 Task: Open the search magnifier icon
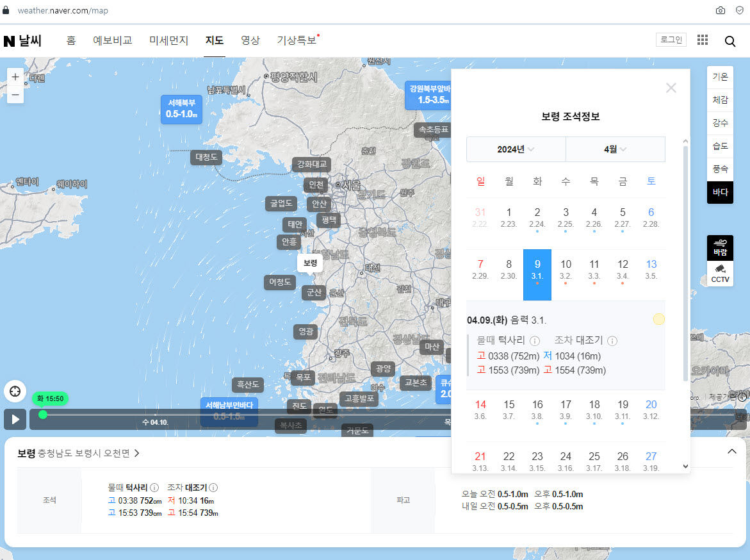(x=730, y=41)
